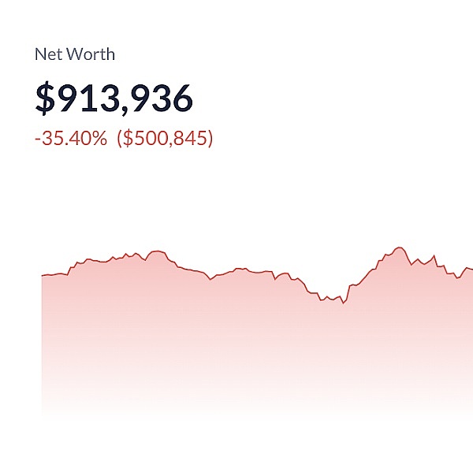Click the ($500,845) loss amount

pyautogui.click(x=165, y=139)
